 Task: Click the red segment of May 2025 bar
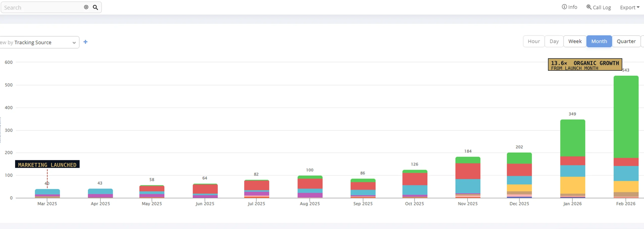(152, 188)
